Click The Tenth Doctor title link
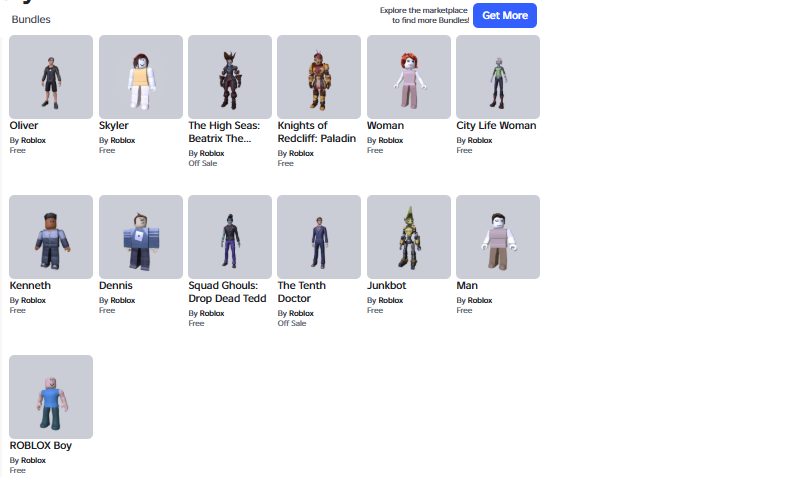The width and height of the screenshot is (806, 477). 302,292
